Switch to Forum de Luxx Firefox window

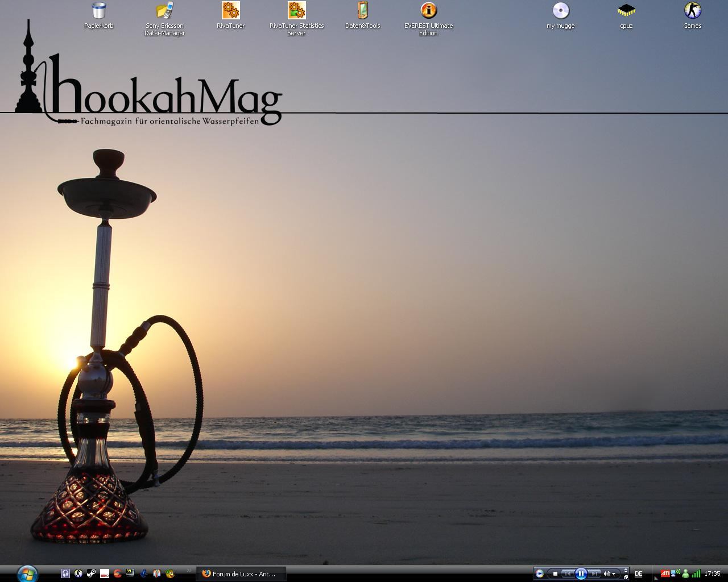click(241, 574)
